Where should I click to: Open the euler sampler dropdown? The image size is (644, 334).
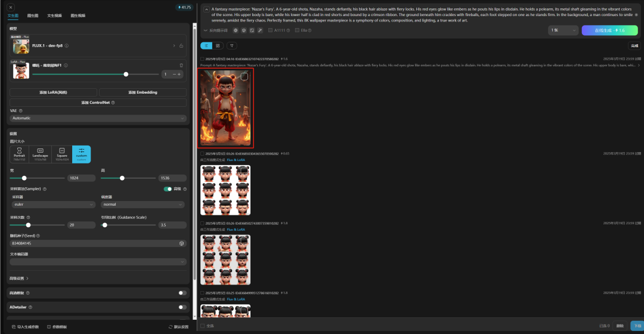point(52,205)
